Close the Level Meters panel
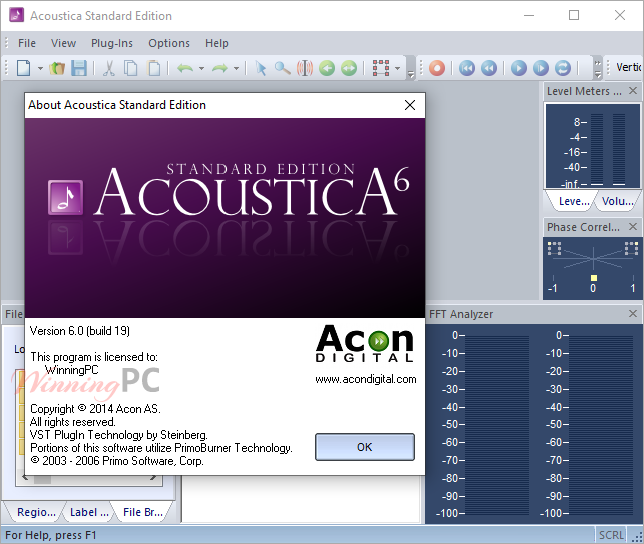 pos(633,90)
